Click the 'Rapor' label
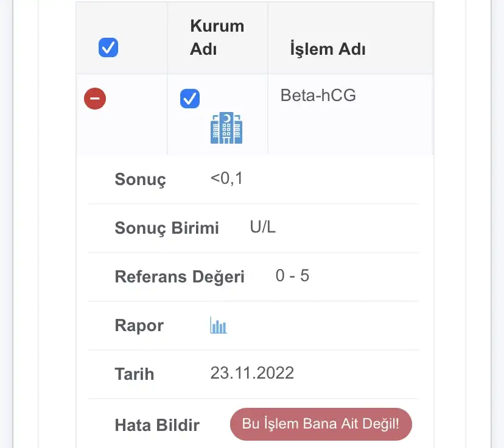This screenshot has width=504, height=448. pyautogui.click(x=139, y=326)
